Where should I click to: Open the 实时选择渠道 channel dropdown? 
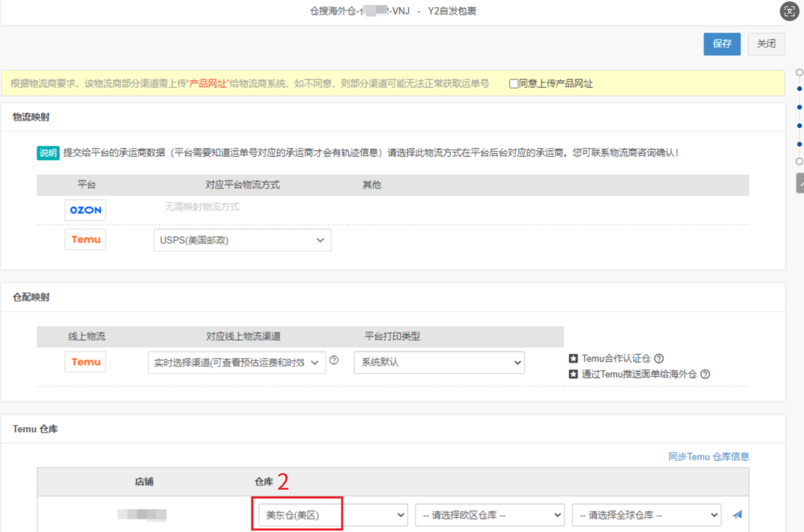pyautogui.click(x=236, y=363)
